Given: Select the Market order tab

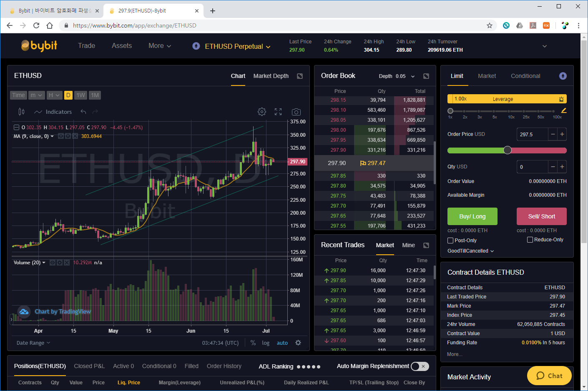Looking at the screenshot, I should 487,76.
